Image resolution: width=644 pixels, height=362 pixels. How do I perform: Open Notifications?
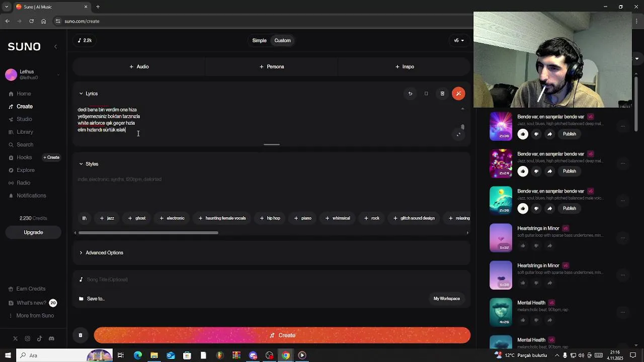[27, 196]
